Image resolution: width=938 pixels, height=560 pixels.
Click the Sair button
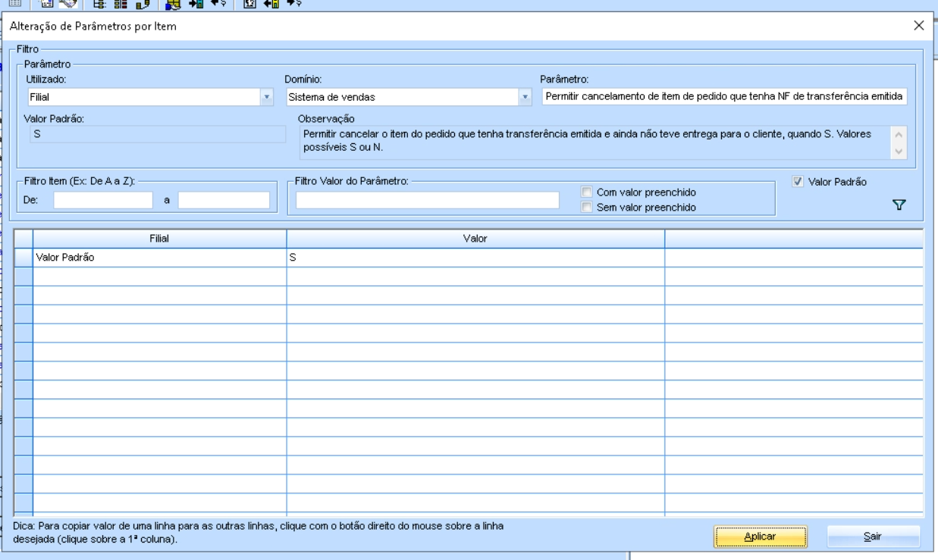pos(873,537)
